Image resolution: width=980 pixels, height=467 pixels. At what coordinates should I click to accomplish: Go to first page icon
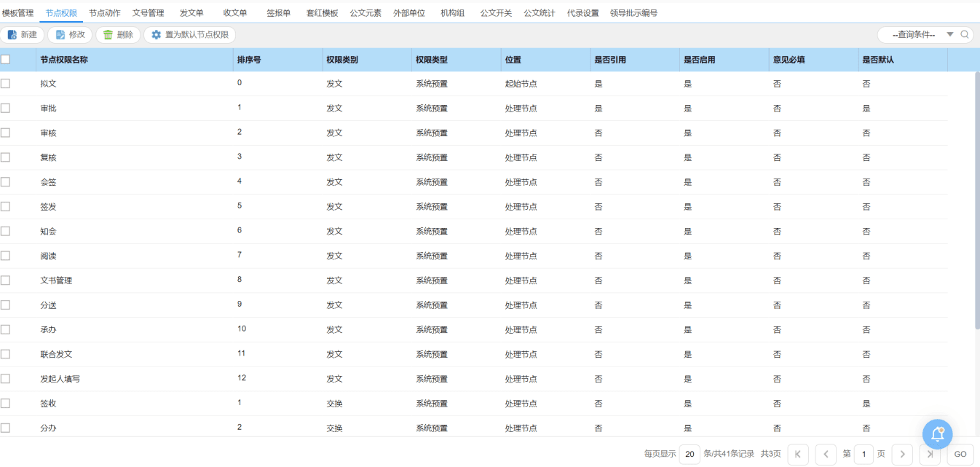coord(798,454)
